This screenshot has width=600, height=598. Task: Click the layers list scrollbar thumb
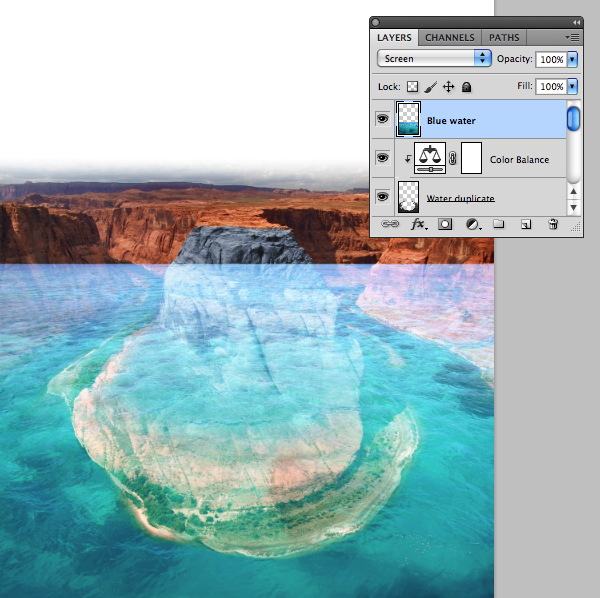[x=573, y=119]
